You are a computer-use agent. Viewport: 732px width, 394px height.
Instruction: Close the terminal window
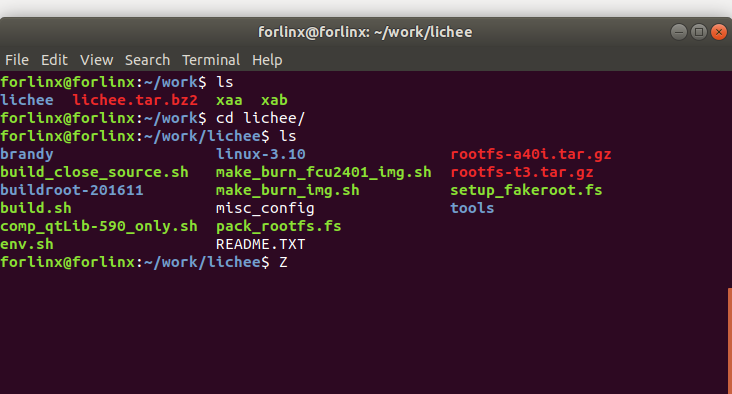pyautogui.click(x=719, y=32)
